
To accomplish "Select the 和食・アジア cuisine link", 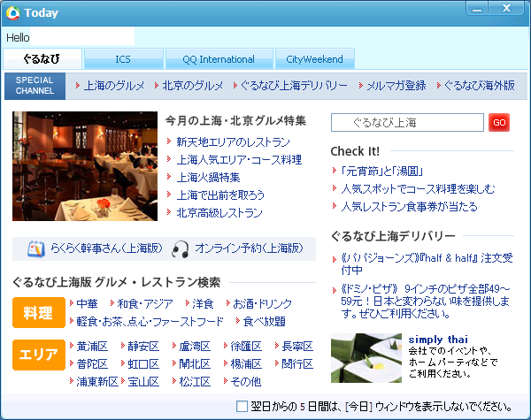I will [145, 303].
